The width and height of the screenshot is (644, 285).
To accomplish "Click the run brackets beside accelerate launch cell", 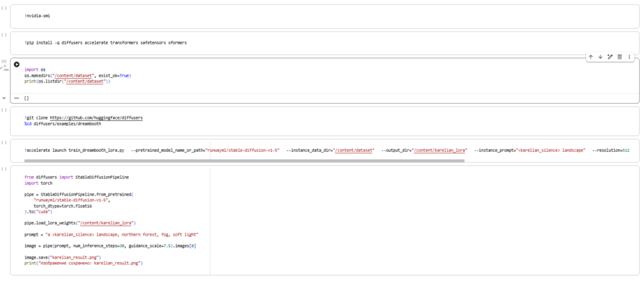I will [x=4, y=142].
